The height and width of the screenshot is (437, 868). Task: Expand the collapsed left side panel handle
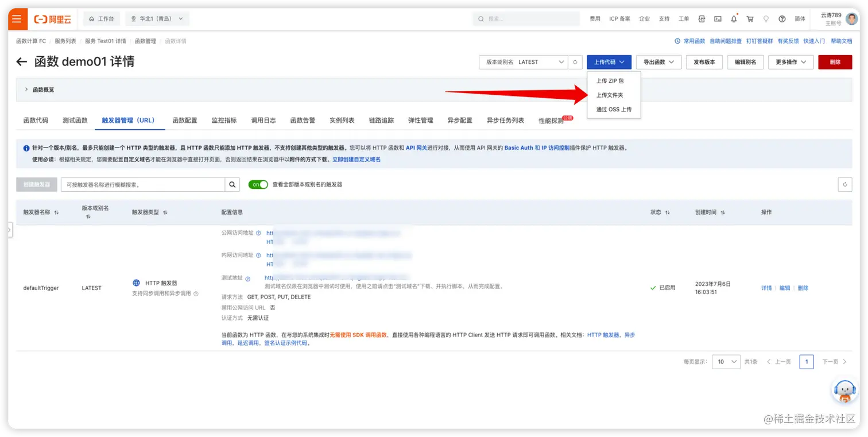click(x=10, y=230)
